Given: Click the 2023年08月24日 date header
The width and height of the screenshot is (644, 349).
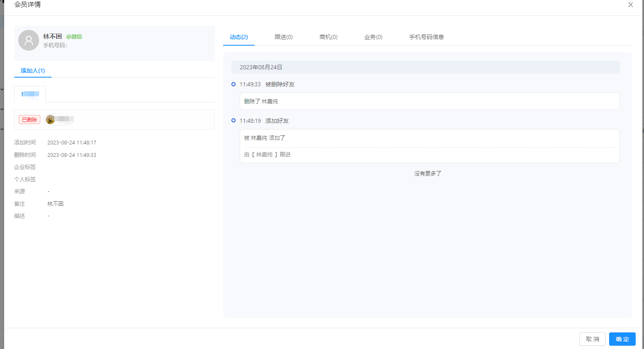Looking at the screenshot, I should (425, 67).
